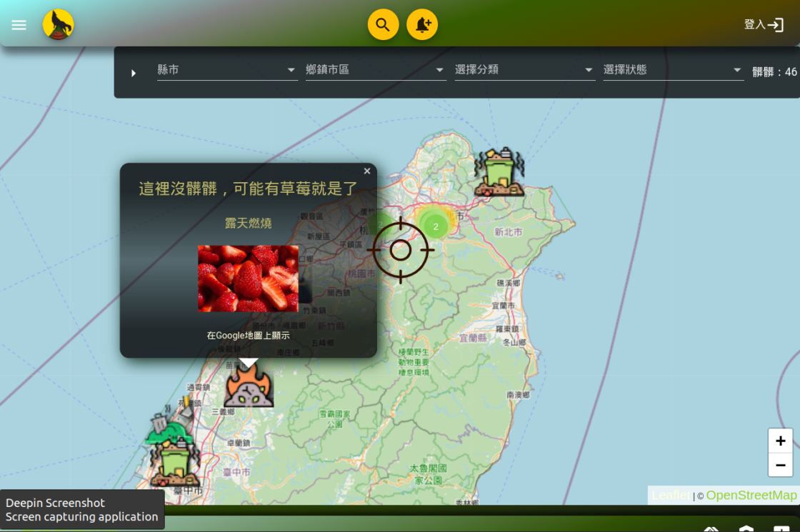Click the 髒髒：46 counter
The image size is (800, 532).
tap(774, 72)
